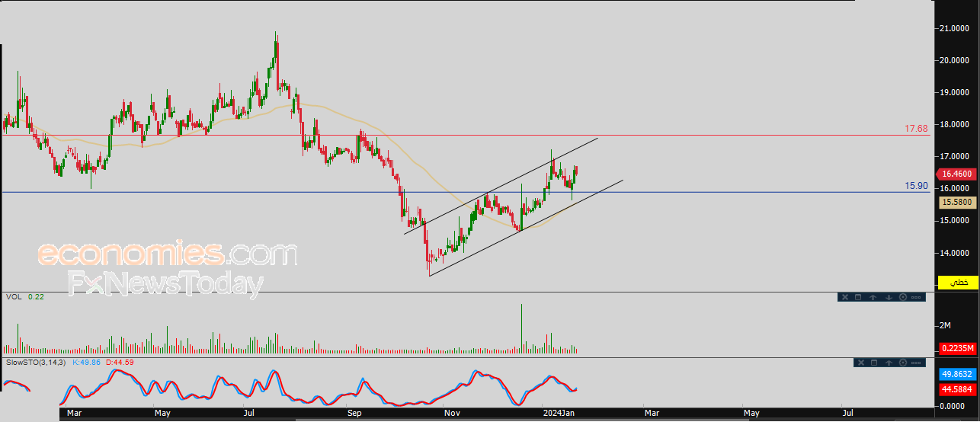Screen dimensions: 980x422
Task: Select the 17.68 resistance line label
Action: click(916, 129)
